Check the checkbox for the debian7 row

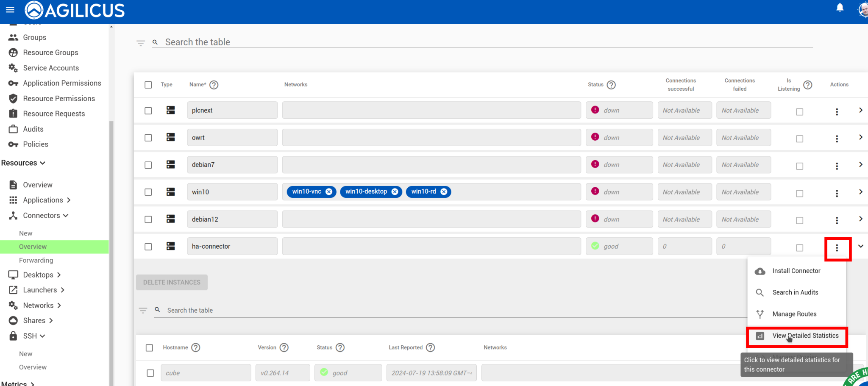[x=148, y=165]
